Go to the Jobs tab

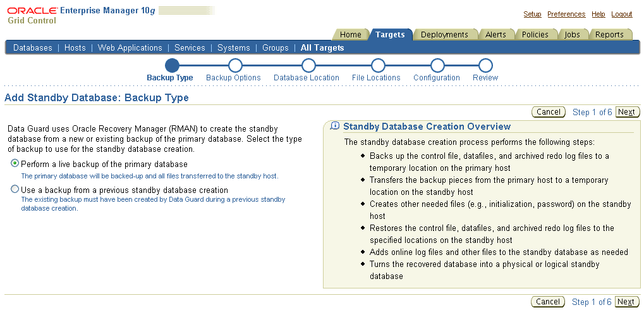pos(573,35)
